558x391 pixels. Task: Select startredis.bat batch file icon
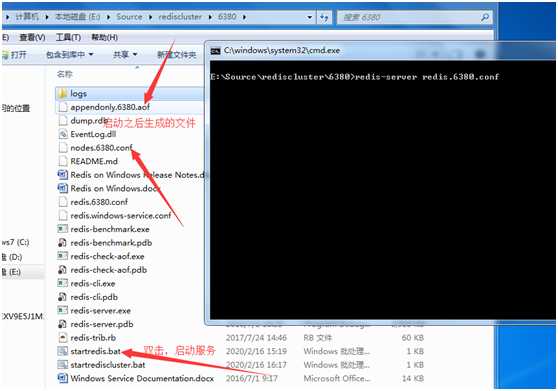pyautogui.click(x=63, y=351)
